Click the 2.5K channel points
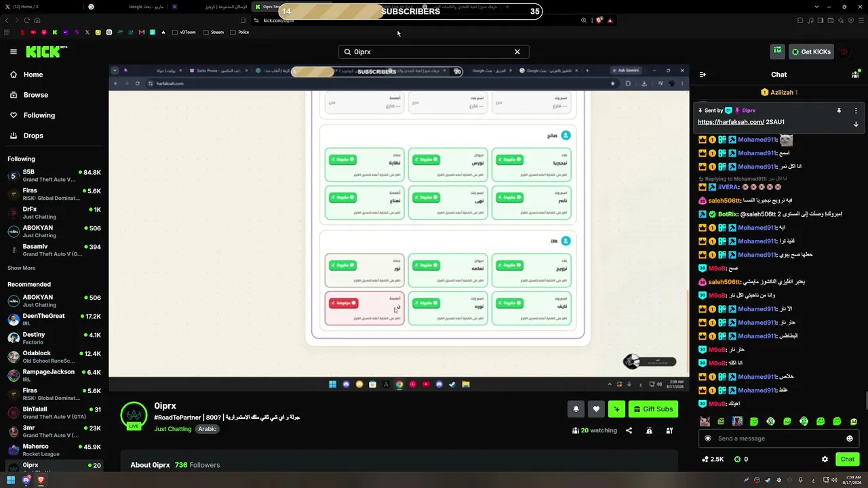Screen dimensions: 868x488 [x=713, y=459]
